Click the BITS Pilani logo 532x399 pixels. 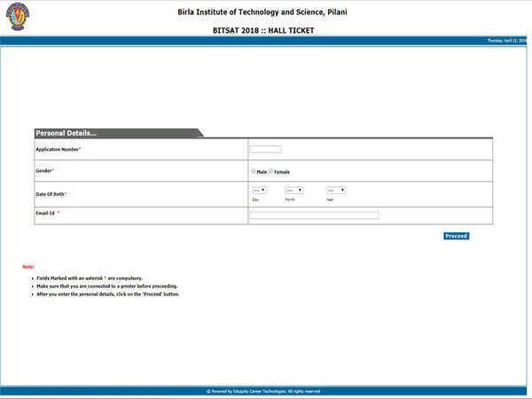[19, 17]
